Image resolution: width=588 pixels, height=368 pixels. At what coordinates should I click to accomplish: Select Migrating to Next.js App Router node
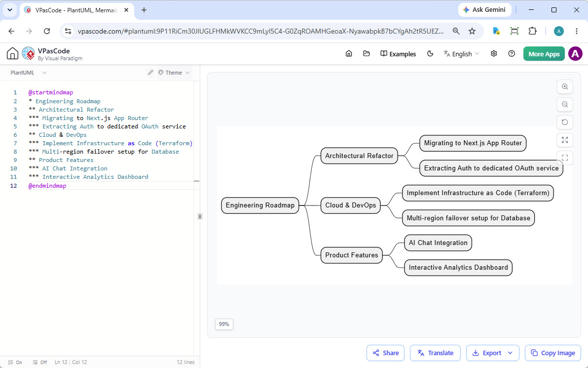tap(473, 143)
